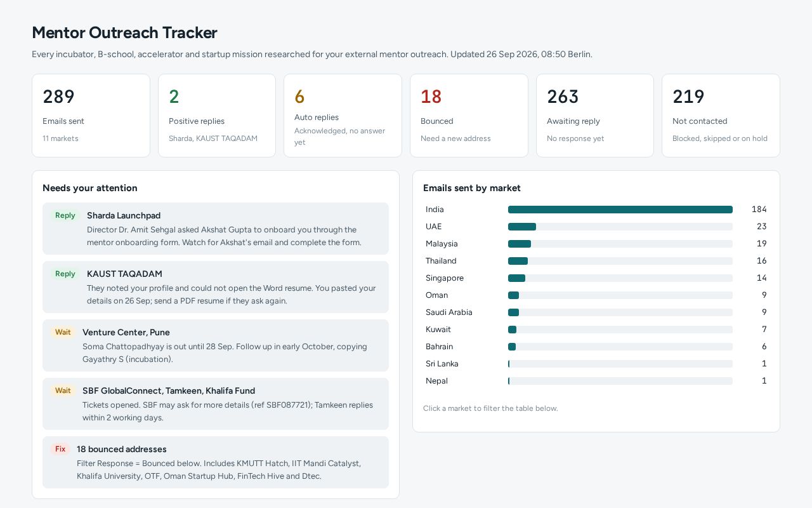Click the India market bar
812x508 pixels.
(x=620, y=210)
